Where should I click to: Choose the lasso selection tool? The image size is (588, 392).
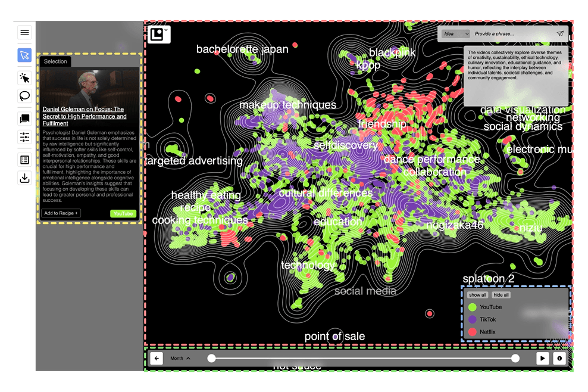[25, 96]
